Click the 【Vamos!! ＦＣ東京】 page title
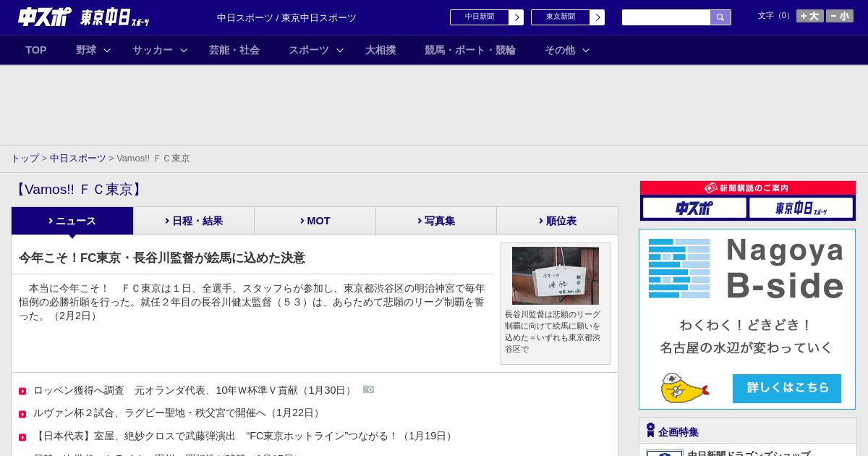 (x=79, y=190)
